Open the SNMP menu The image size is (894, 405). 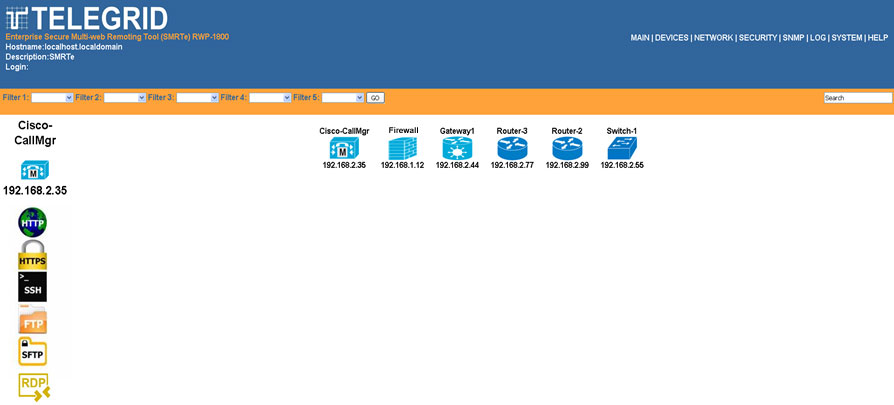[x=793, y=38]
